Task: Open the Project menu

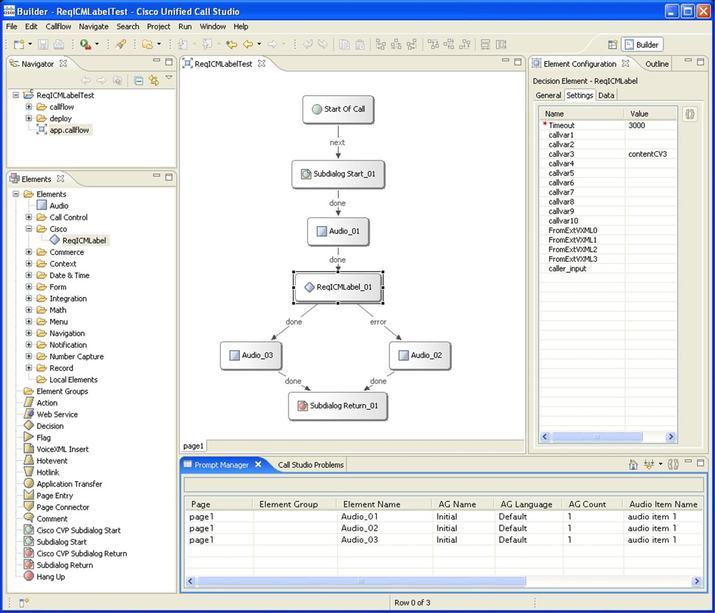Action: coord(158,26)
